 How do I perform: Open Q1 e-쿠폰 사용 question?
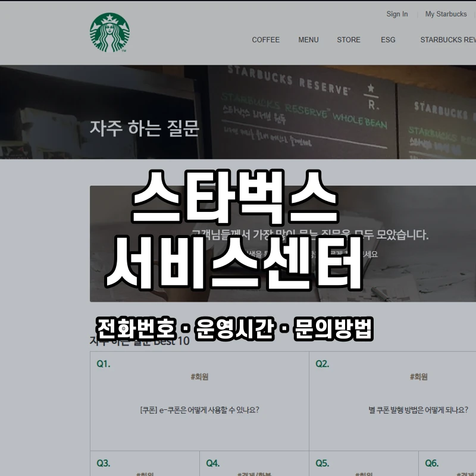click(199, 410)
